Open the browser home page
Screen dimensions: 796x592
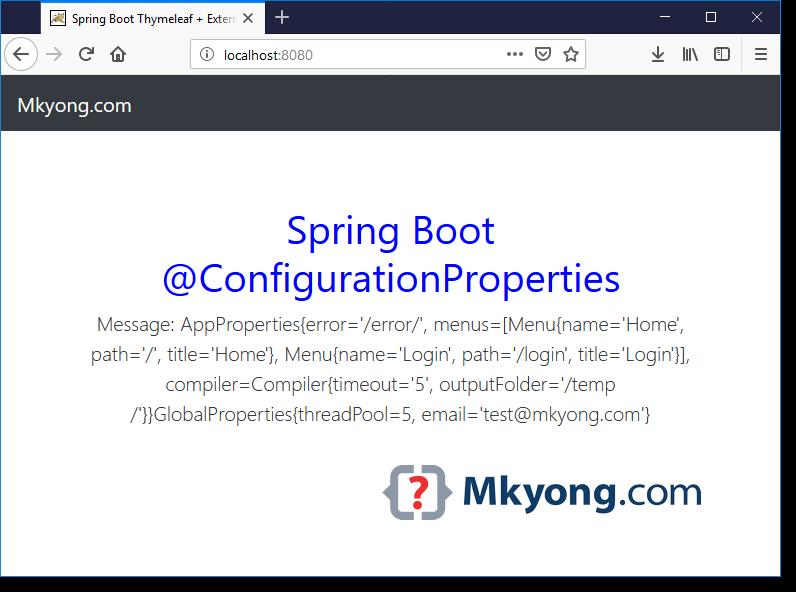118,55
